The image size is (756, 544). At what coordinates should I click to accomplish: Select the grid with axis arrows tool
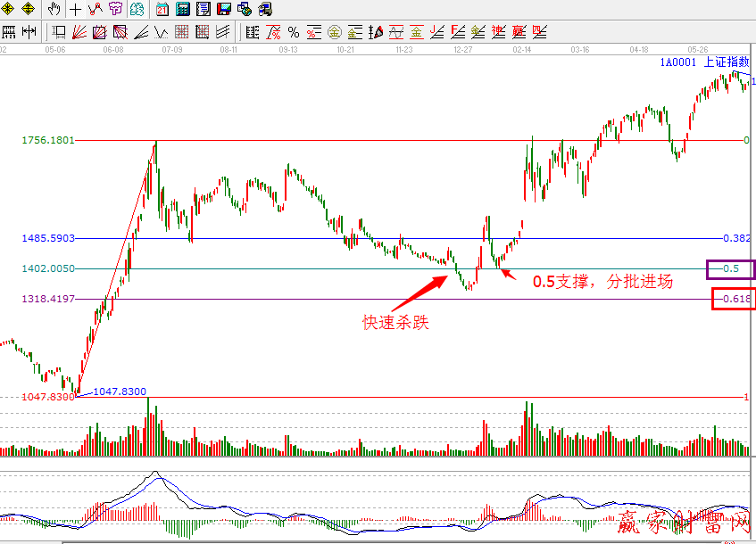pos(203,32)
